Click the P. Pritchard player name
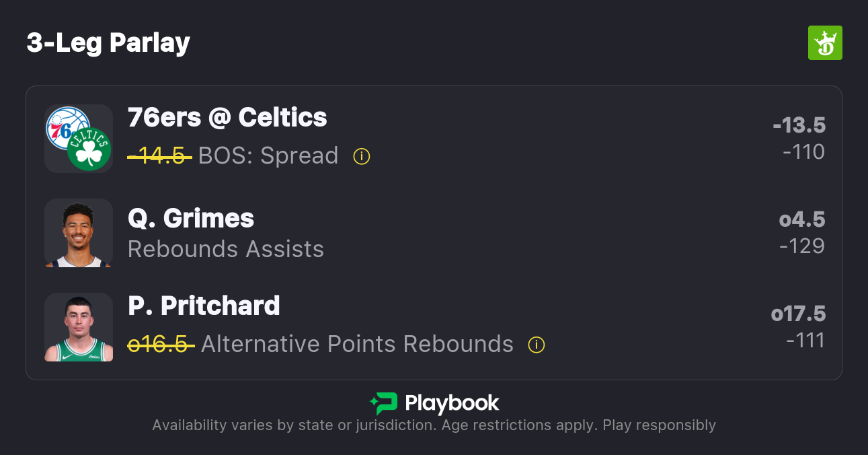Screen dimensions: 868x455 (204, 306)
